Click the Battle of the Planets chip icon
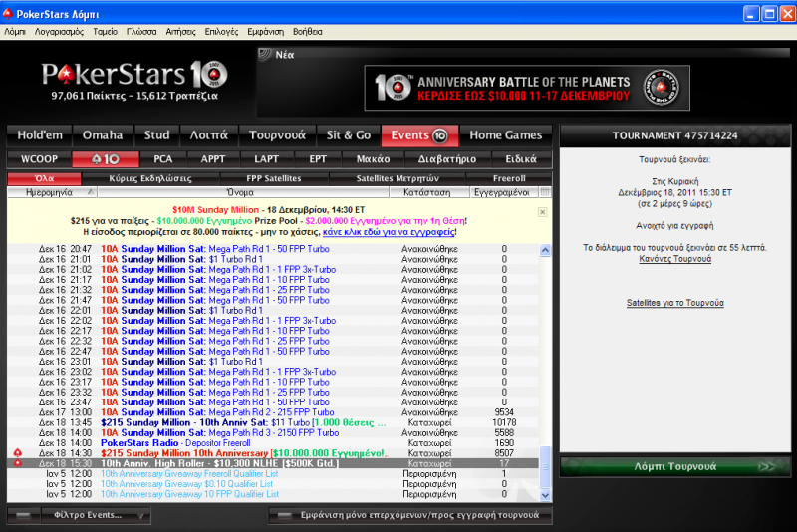Image resolution: width=797 pixels, height=532 pixels. click(661, 88)
